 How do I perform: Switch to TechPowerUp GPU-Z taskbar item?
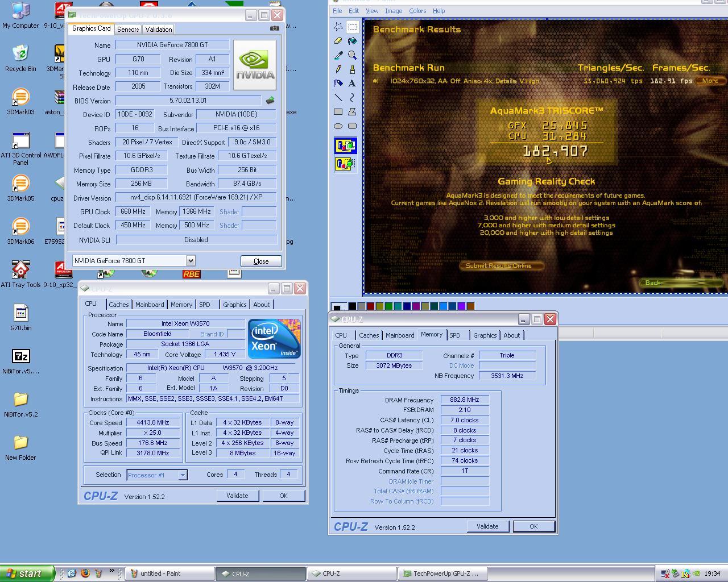(x=442, y=573)
